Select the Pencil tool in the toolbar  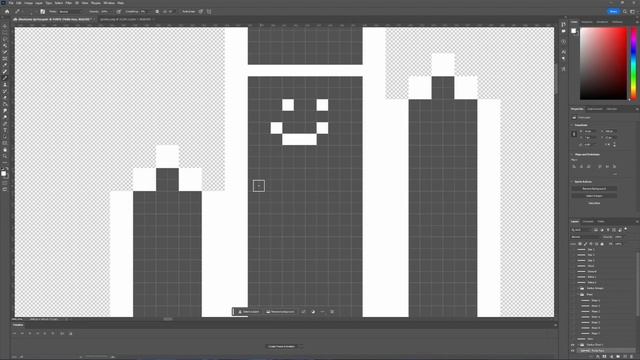pos(5,78)
